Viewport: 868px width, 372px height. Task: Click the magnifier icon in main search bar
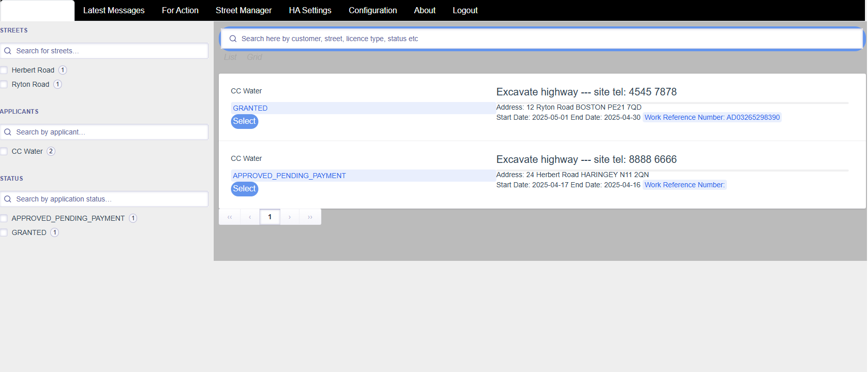coord(233,39)
